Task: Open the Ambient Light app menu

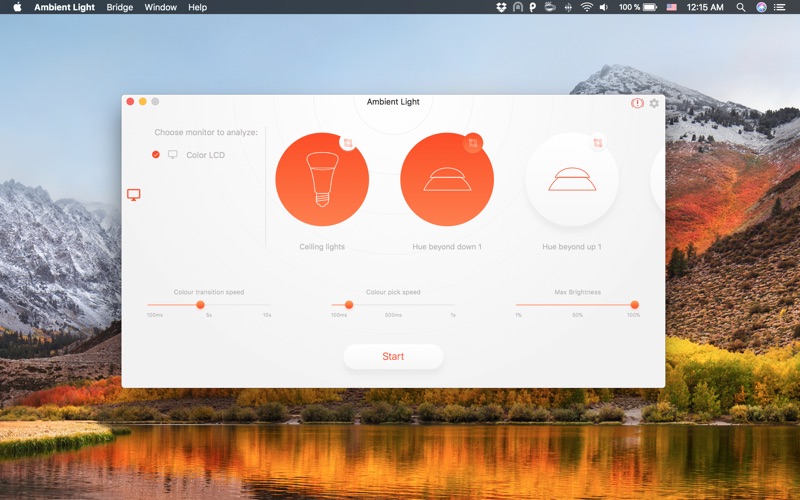Action: coord(64,7)
